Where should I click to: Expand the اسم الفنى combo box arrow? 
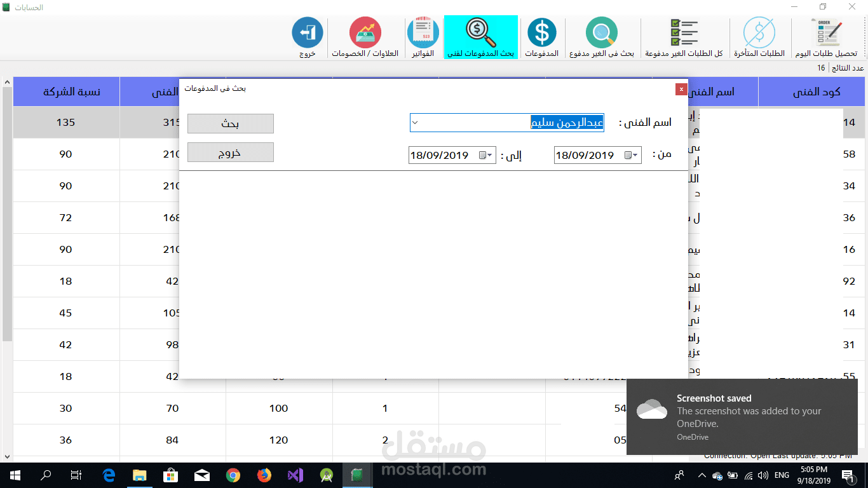click(416, 123)
